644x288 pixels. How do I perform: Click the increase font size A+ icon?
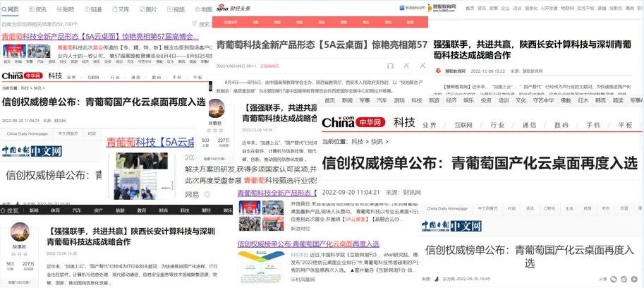pos(423,66)
